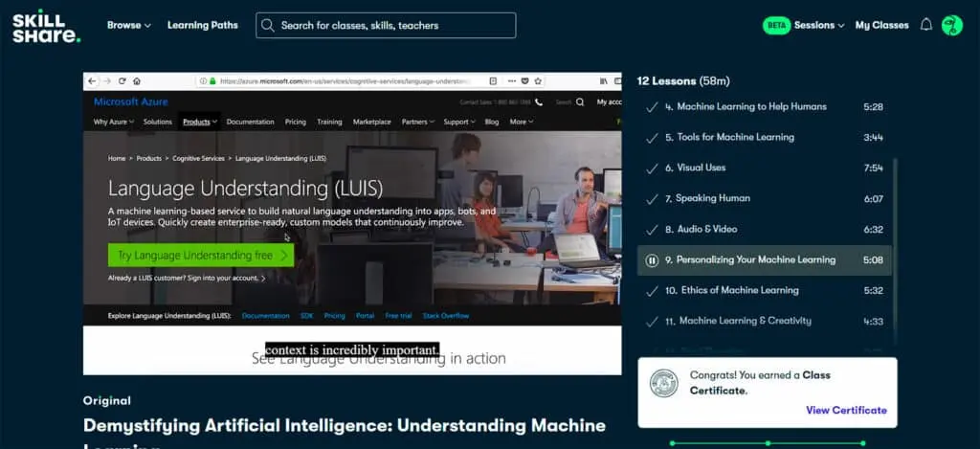Click the checkmark beside Machine Learning & Creativity
Image resolution: width=980 pixels, height=449 pixels.
652,322
